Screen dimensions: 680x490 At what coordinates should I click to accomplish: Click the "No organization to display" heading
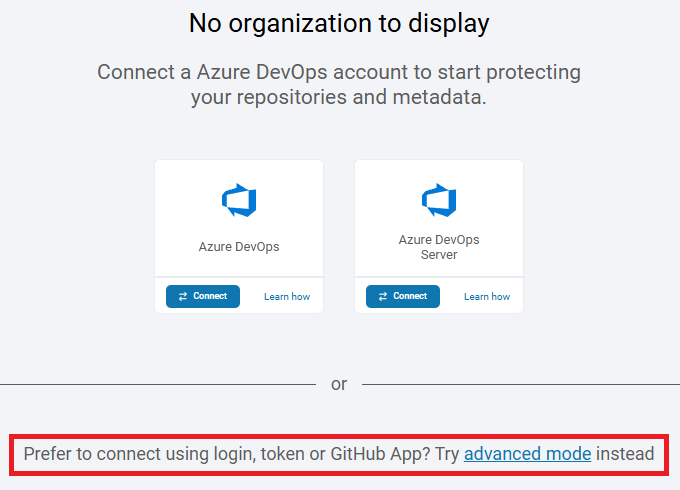(x=339, y=23)
